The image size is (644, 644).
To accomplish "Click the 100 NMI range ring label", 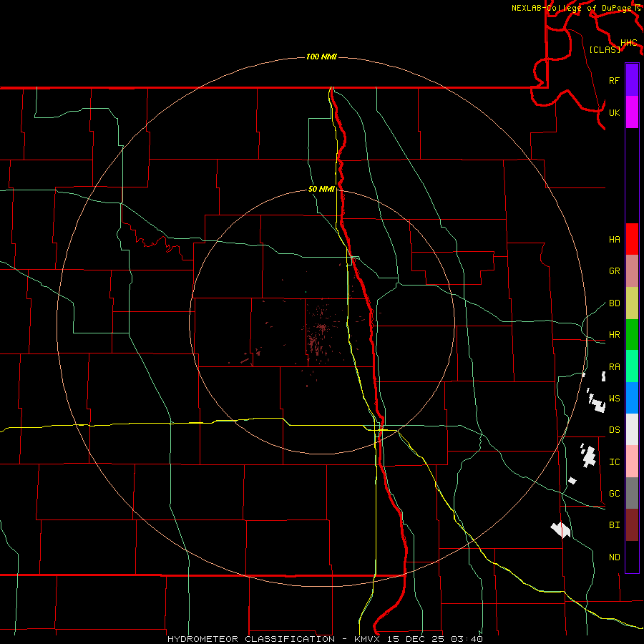I will (x=321, y=57).
